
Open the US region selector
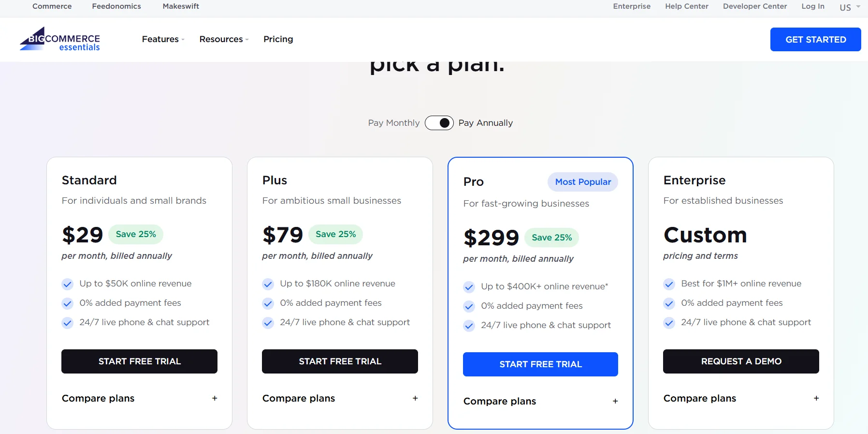click(849, 7)
